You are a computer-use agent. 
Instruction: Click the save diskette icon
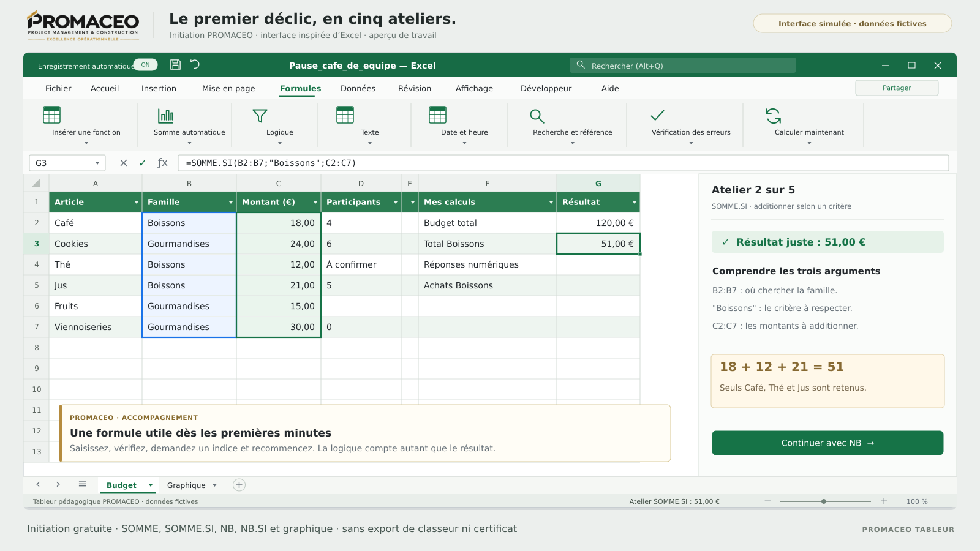pos(175,65)
